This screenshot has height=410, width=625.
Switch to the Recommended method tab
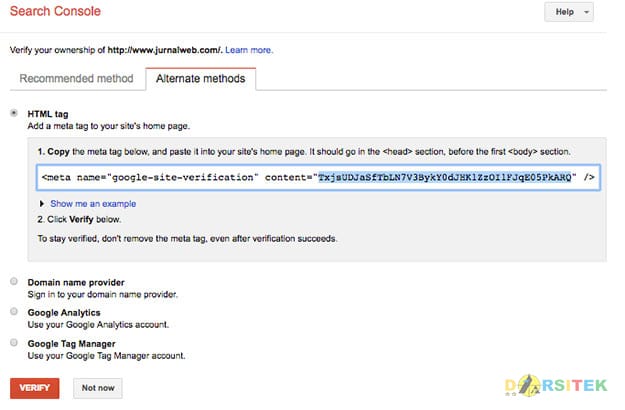pos(77,78)
